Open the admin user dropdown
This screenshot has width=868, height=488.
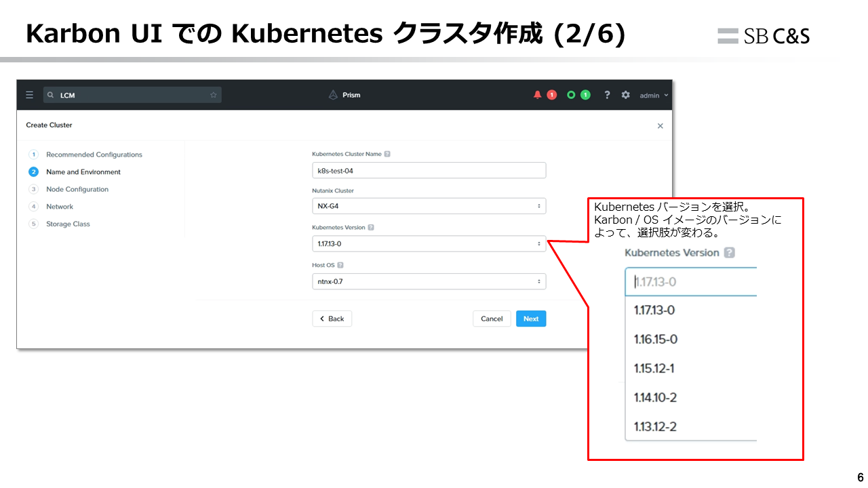point(654,96)
